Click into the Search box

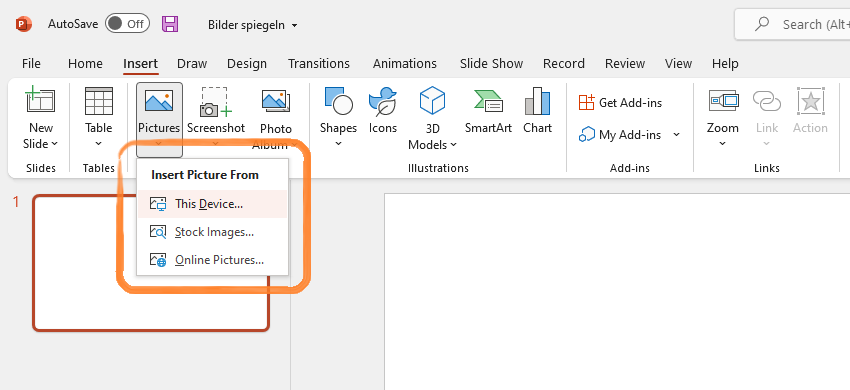(x=793, y=24)
